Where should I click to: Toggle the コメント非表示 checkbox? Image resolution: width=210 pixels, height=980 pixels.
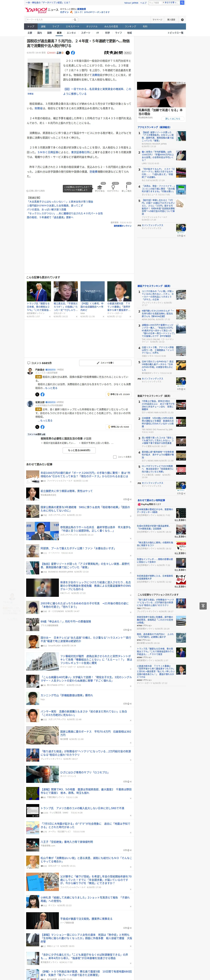(115, 457)
